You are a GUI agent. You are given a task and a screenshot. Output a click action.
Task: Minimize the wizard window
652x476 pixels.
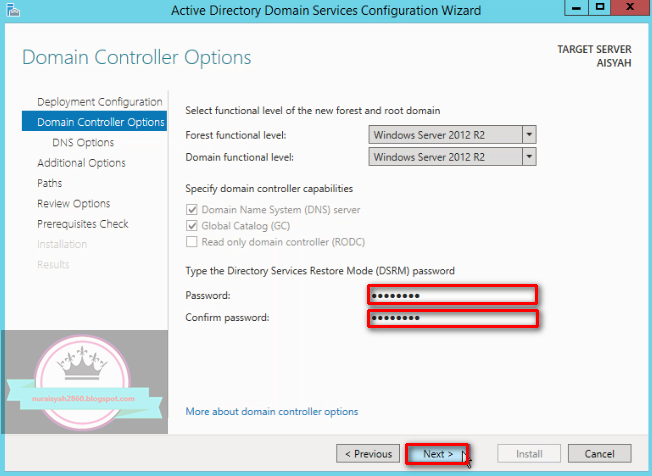pos(576,7)
